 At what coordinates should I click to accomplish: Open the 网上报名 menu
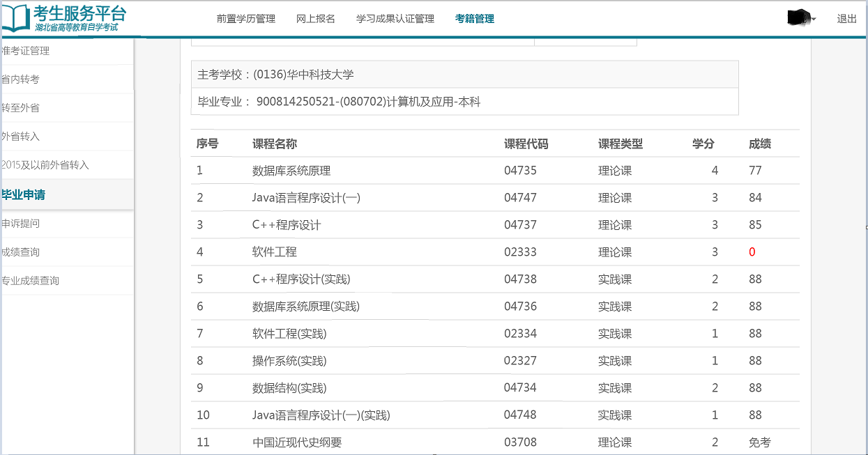(315, 19)
